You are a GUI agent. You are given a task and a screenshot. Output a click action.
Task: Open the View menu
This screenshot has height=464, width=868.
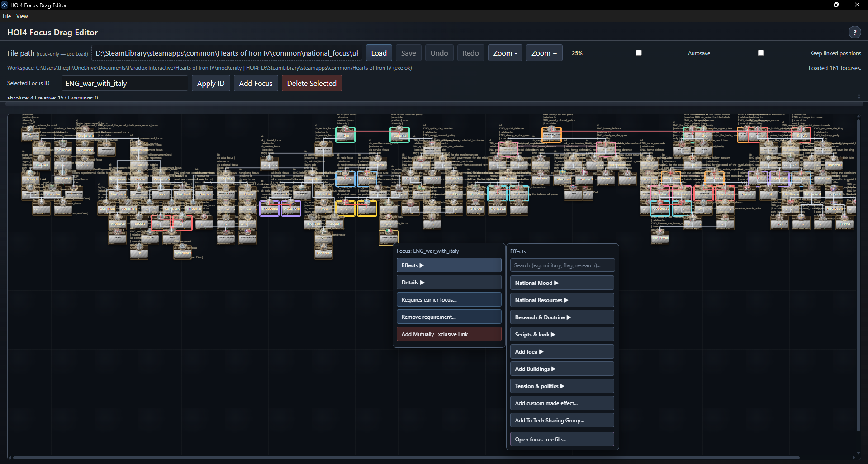(22, 16)
